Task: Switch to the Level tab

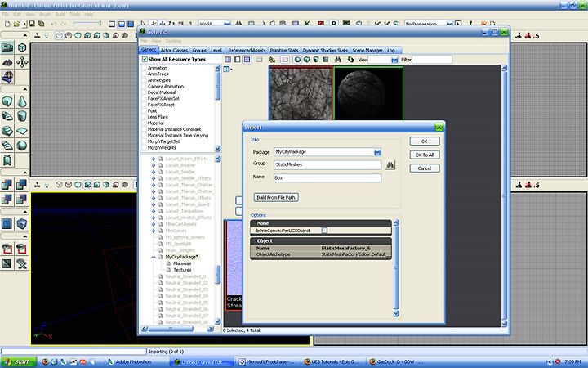Action: tap(216, 51)
